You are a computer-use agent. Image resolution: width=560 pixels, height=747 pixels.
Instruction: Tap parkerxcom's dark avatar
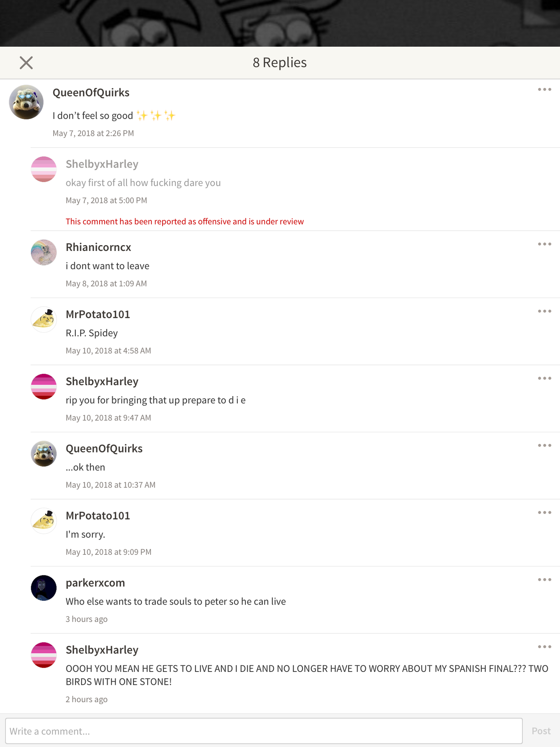[x=44, y=588]
